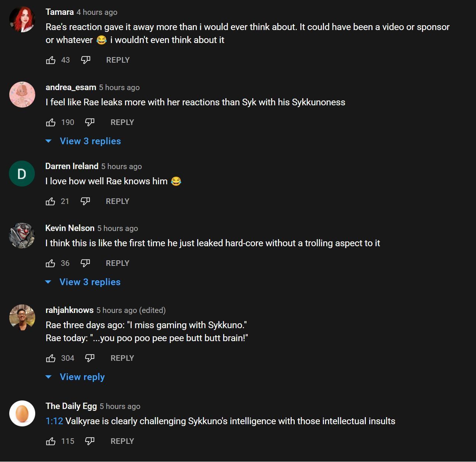Open The Daily Egg's channel name
Image resolution: width=476 pixels, height=462 pixels.
(71, 406)
